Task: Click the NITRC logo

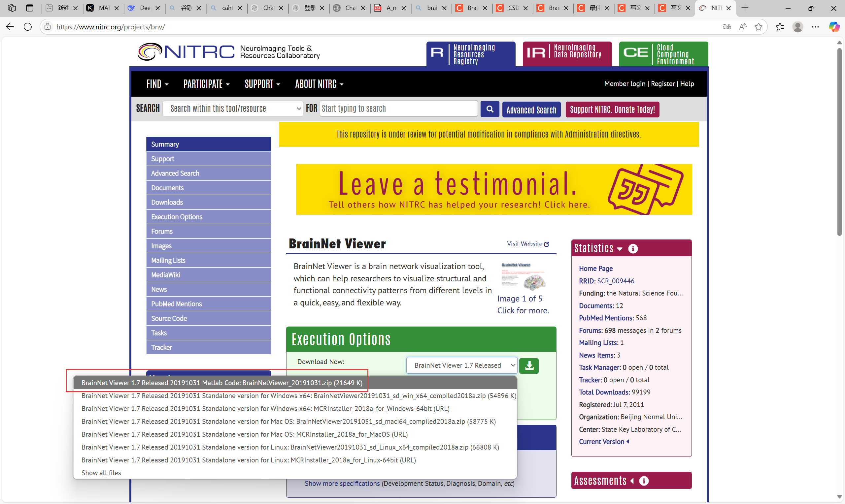Action: point(186,52)
